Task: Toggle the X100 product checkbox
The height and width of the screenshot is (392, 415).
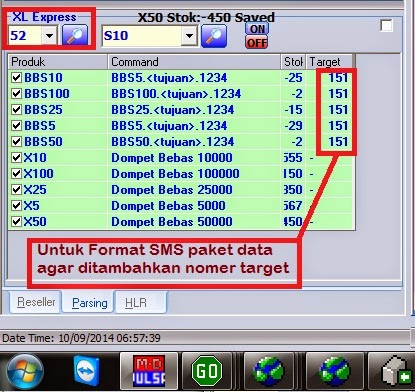Action: click(16, 173)
